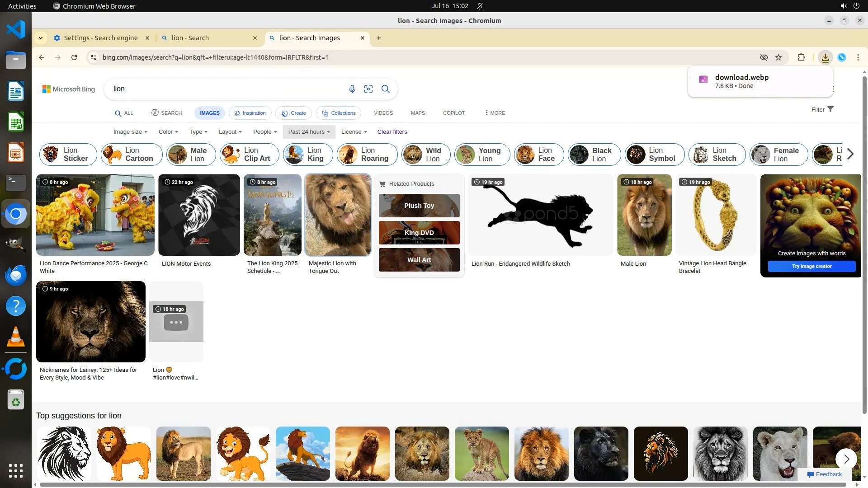
Task: Bookmark this page with star icon
Action: [x=778, y=57]
